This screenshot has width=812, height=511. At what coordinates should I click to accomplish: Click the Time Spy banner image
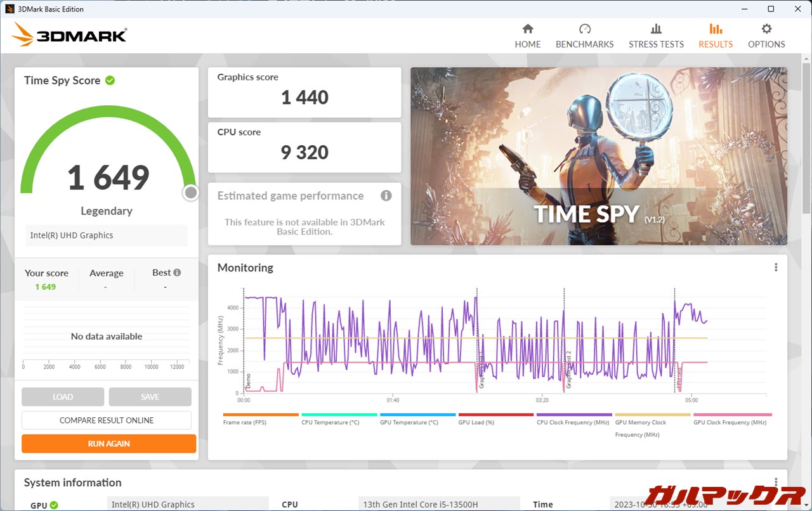pos(598,156)
